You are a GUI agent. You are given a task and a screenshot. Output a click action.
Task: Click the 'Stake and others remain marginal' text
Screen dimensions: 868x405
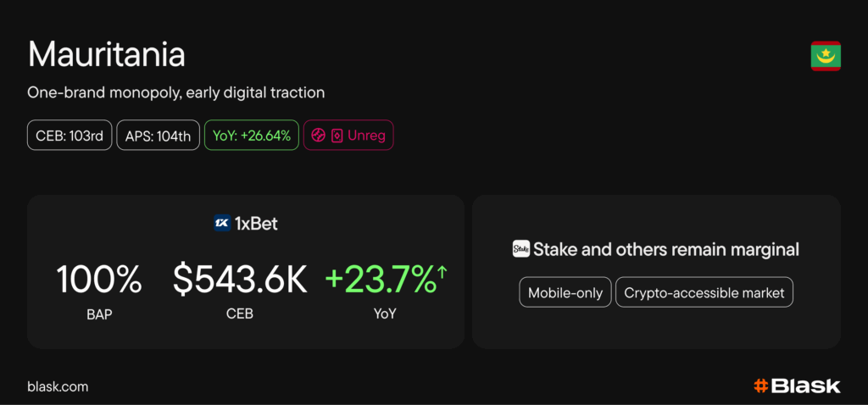click(665, 249)
